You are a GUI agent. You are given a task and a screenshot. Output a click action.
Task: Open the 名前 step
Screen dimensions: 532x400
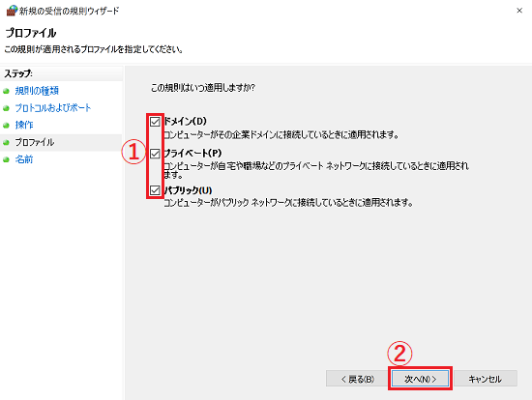point(24,159)
